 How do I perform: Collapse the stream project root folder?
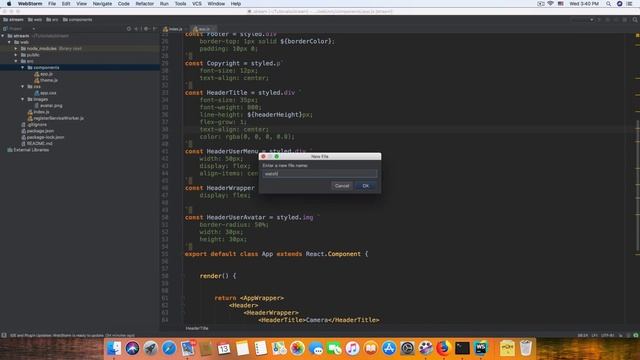point(3,36)
